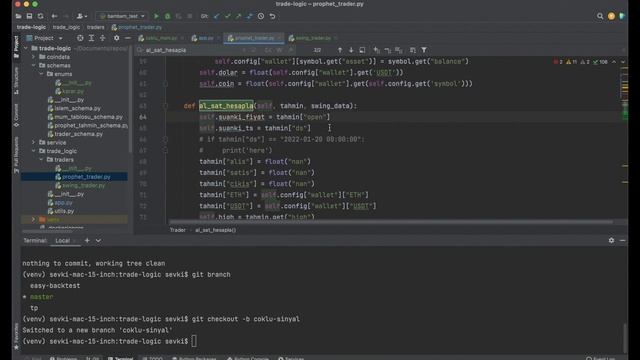The image size is (640, 360).
Task: Switch to swing_trader.py editor tab
Action: (313, 38)
